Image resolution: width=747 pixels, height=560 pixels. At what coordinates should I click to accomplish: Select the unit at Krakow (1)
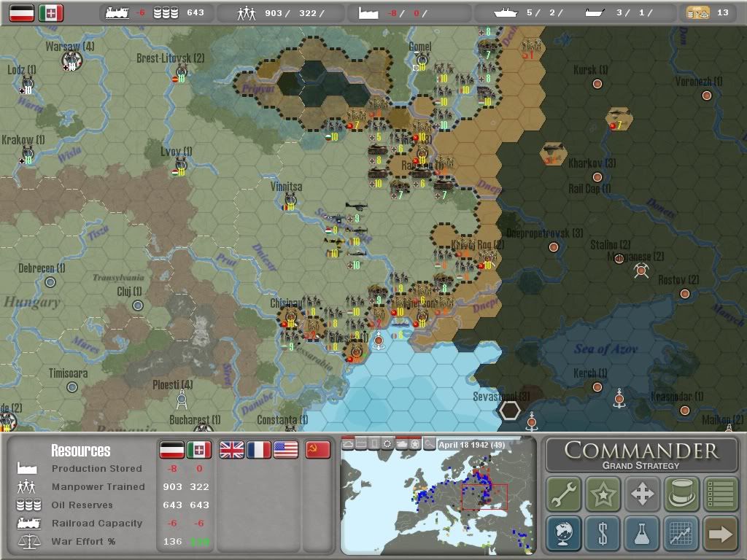tap(28, 156)
